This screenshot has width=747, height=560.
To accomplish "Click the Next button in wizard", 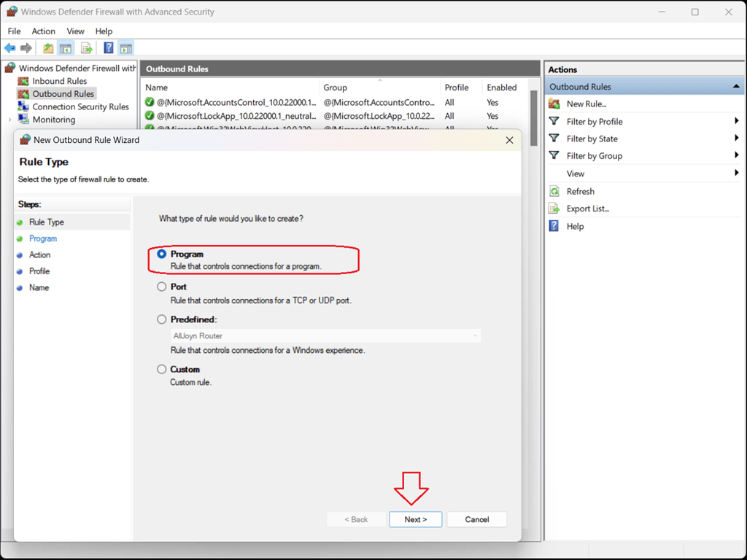I will click(415, 519).
